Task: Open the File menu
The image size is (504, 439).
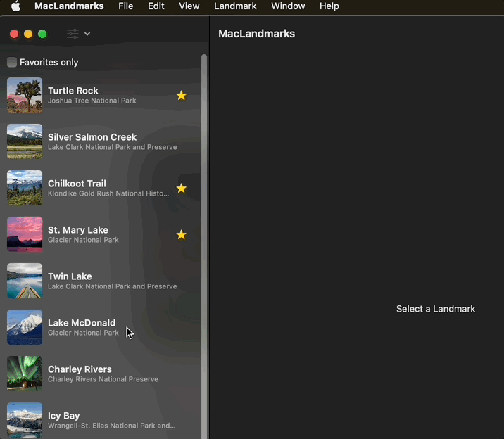Action: [x=126, y=6]
